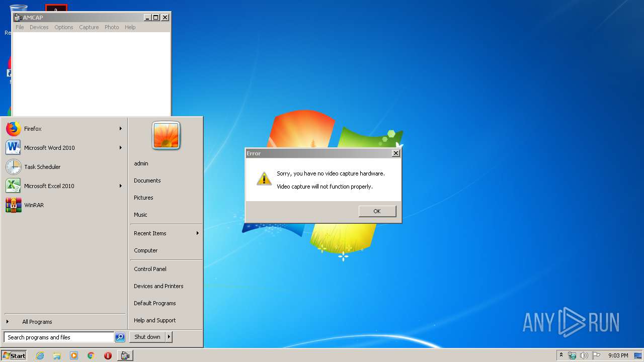Launch Microsoft Word 2010 icon

[13, 148]
